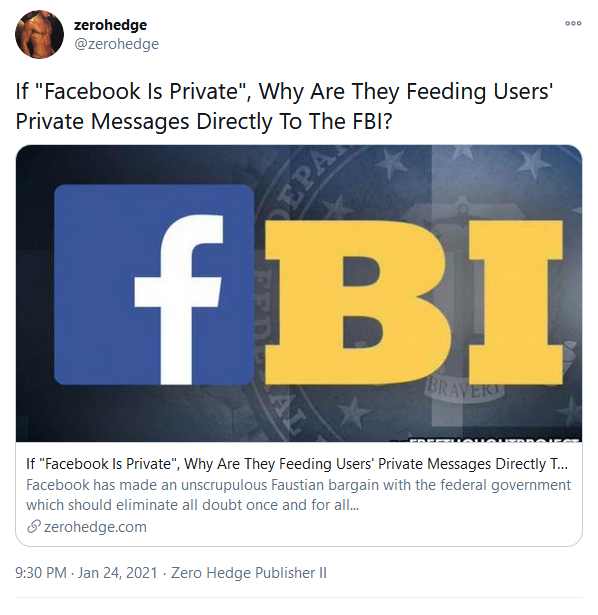The image size is (598, 615).
Task: Click the card description about Faustian bargain
Action: [x=298, y=495]
